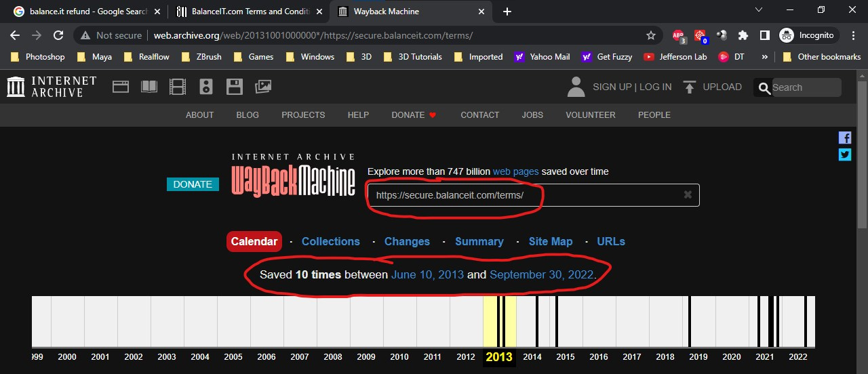Click the user avatar icon
Screen dimensions: 868x374
point(576,87)
